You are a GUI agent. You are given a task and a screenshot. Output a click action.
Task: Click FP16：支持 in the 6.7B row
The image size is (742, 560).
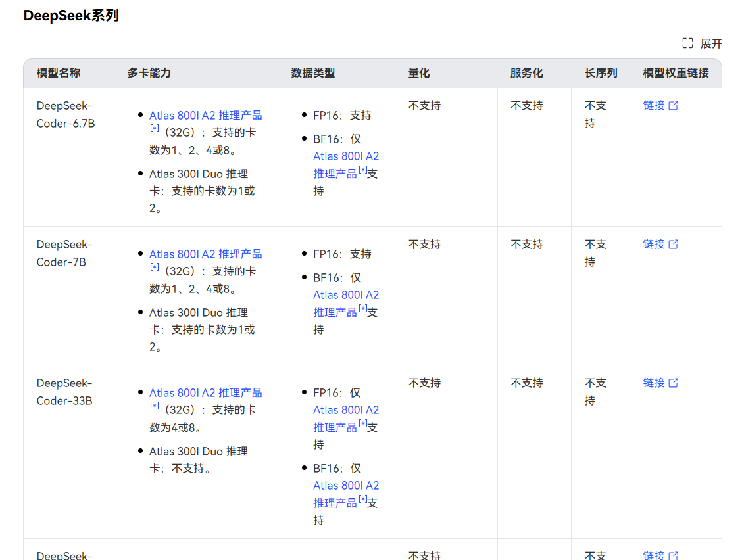342,116
